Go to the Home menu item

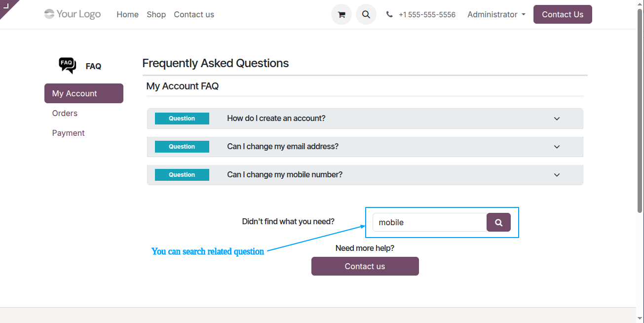tap(127, 14)
